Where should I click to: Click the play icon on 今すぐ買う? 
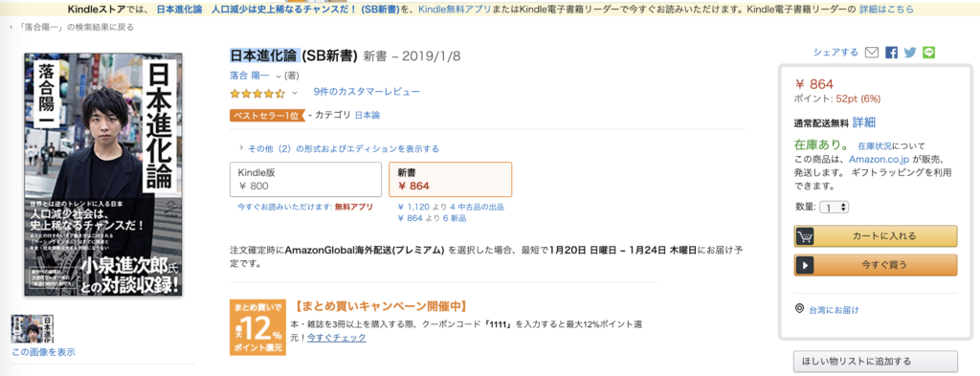[804, 265]
